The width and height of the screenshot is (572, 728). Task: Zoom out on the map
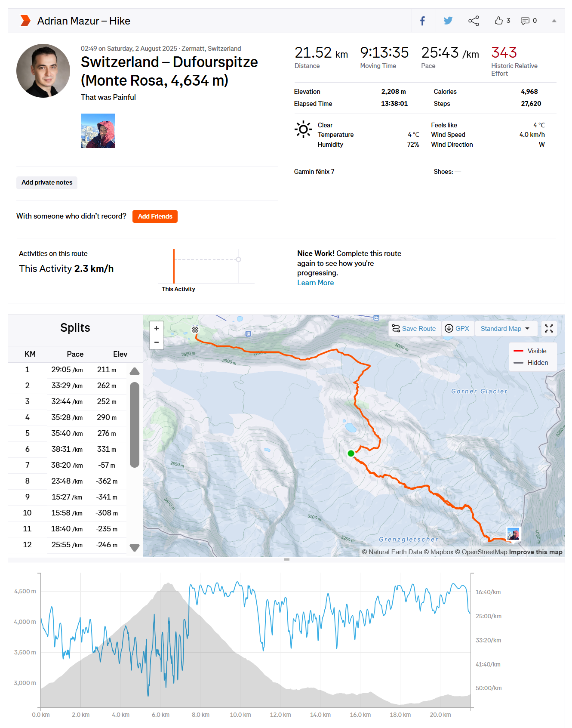pos(157,342)
